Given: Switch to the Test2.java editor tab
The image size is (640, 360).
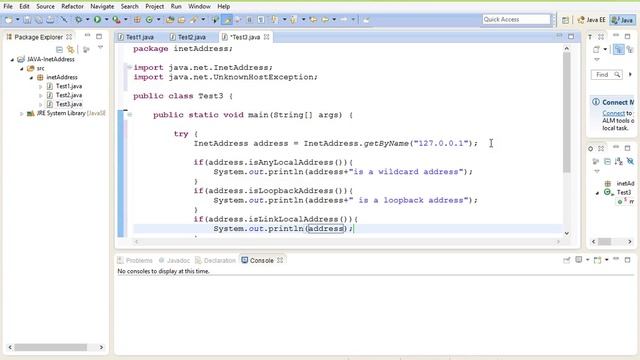Looking at the screenshot, I should (191, 37).
